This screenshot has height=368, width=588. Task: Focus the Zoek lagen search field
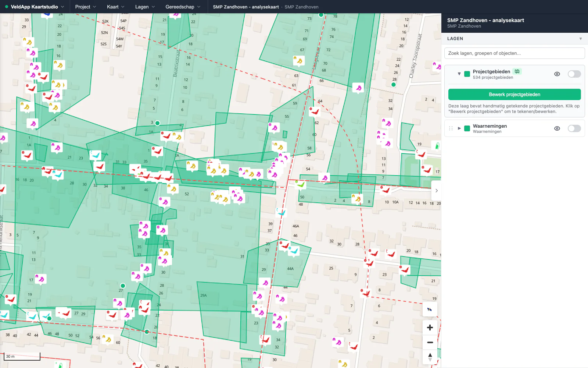514,53
